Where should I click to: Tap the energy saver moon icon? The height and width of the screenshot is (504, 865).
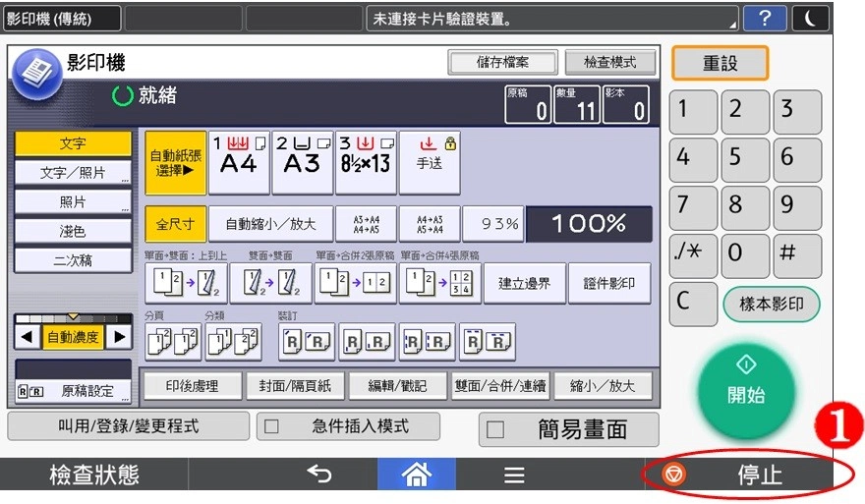pos(810,19)
